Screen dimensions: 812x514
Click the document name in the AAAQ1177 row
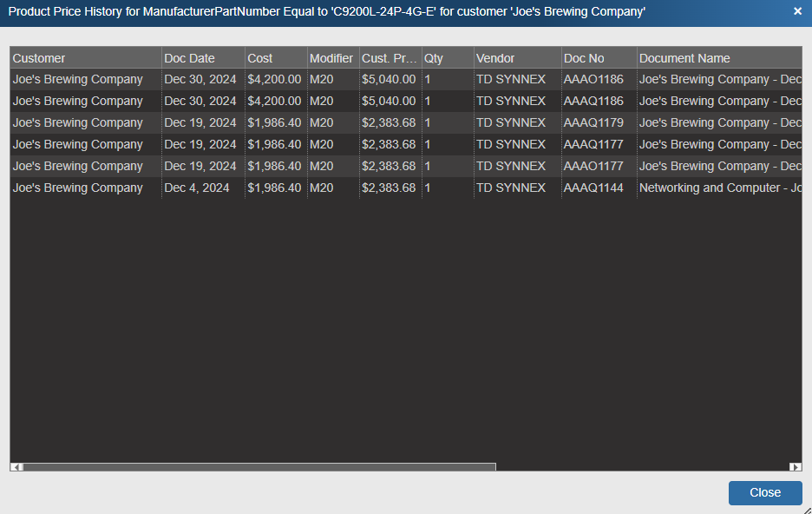720,144
